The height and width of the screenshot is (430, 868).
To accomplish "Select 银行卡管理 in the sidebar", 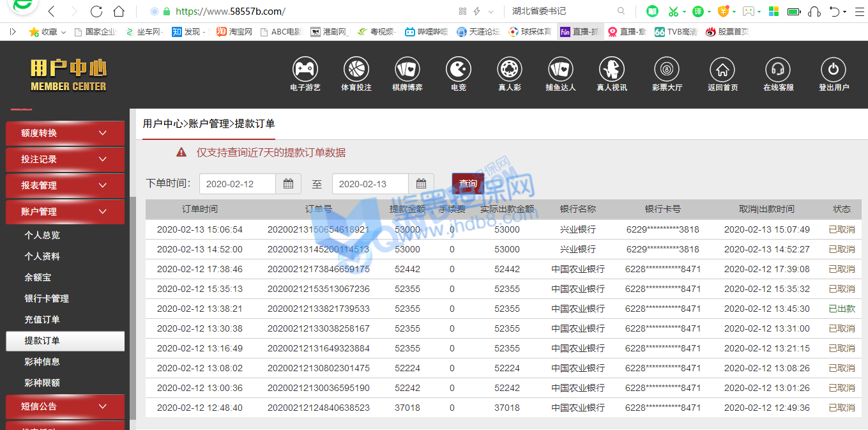I will [x=47, y=298].
